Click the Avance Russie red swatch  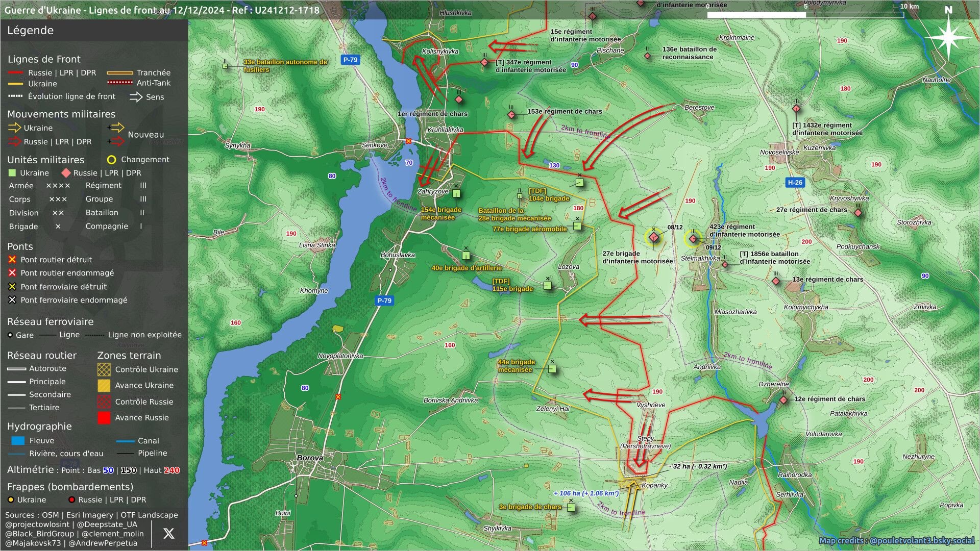(104, 418)
